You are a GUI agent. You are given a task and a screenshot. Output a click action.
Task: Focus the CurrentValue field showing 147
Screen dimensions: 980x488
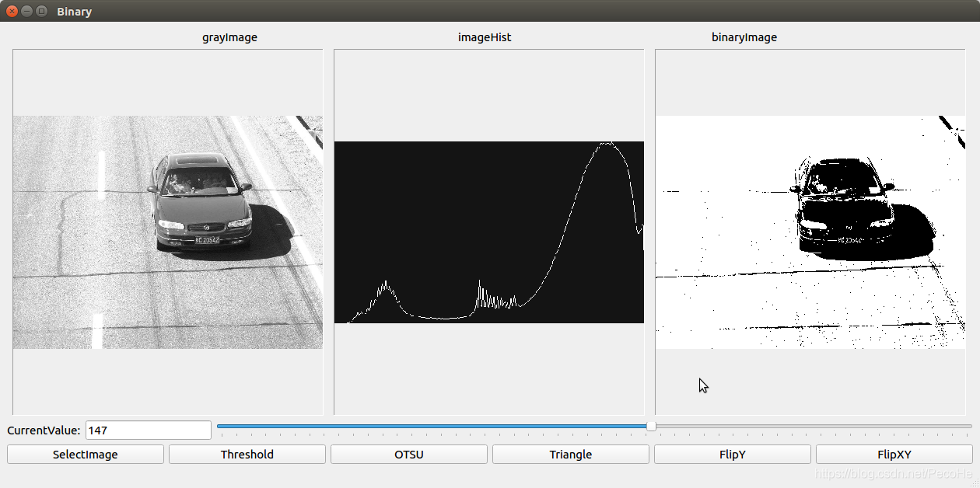149,430
